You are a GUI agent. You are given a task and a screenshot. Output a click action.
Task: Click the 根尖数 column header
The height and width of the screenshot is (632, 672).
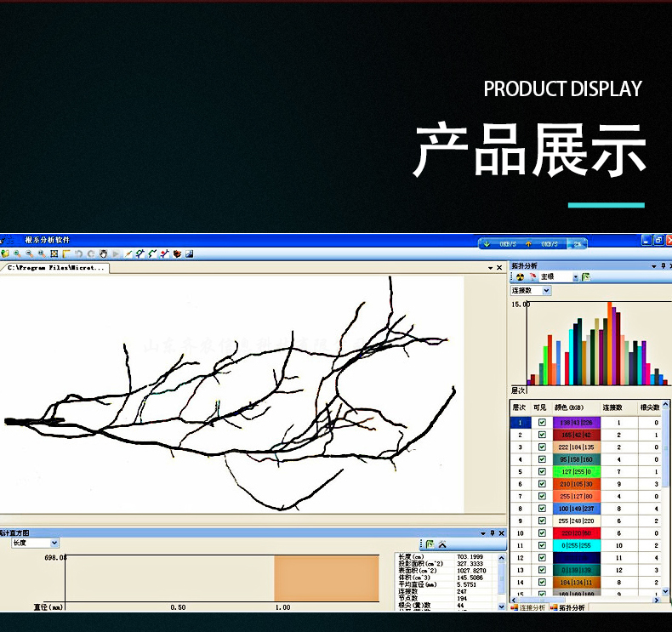(651, 407)
